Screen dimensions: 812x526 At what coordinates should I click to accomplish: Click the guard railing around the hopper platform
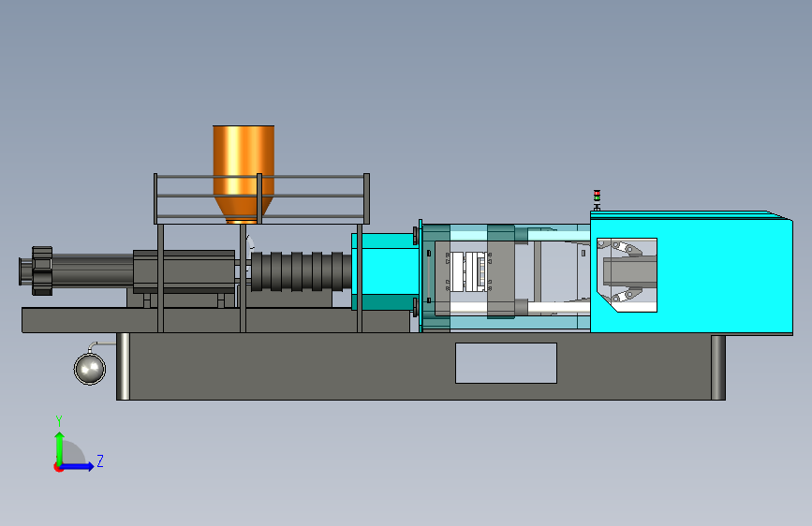point(261,198)
